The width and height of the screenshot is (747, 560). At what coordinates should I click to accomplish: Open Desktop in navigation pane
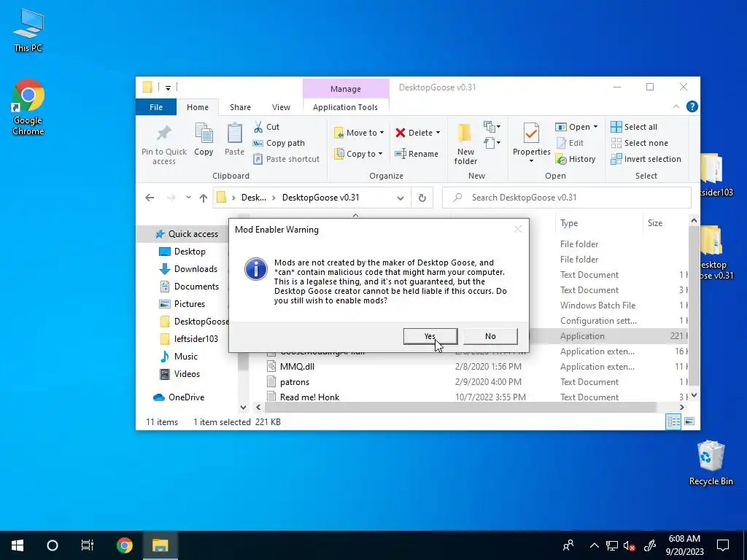pos(183,252)
